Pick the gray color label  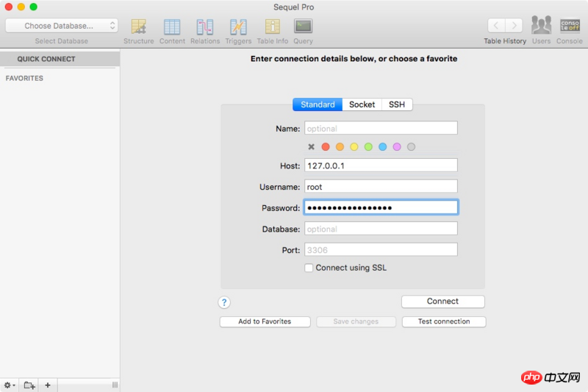pyautogui.click(x=411, y=146)
